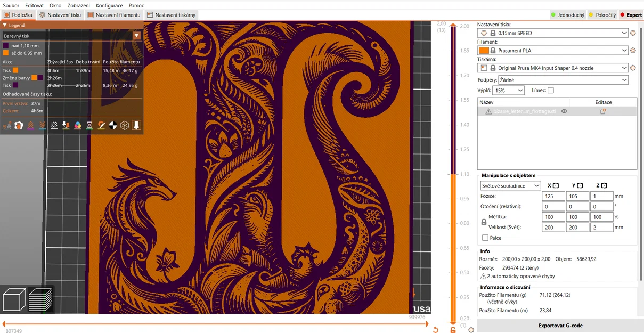Viewport: 644px width, 333px height.
Task: Click upper thumb of vertical layer slider
Action: [x=453, y=26]
